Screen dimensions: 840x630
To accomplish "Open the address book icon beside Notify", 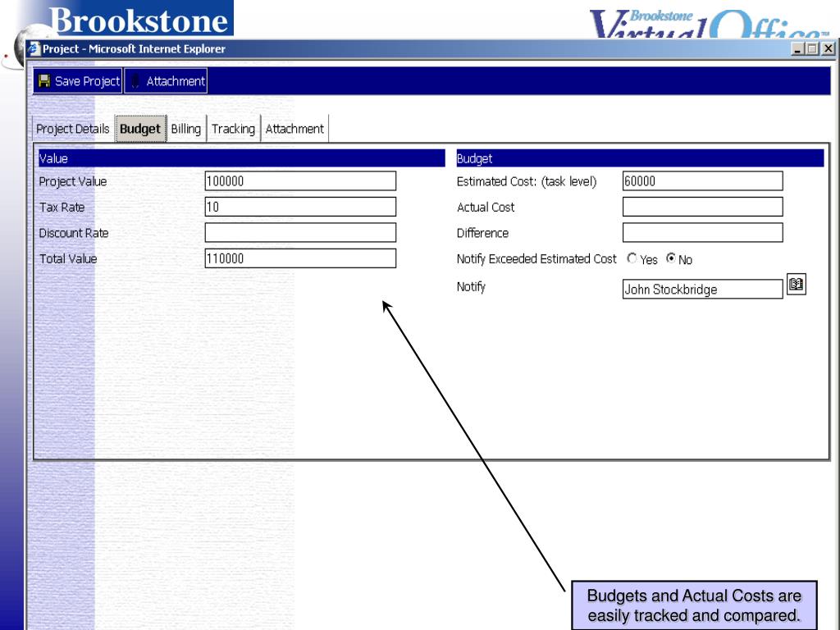I will (796, 285).
